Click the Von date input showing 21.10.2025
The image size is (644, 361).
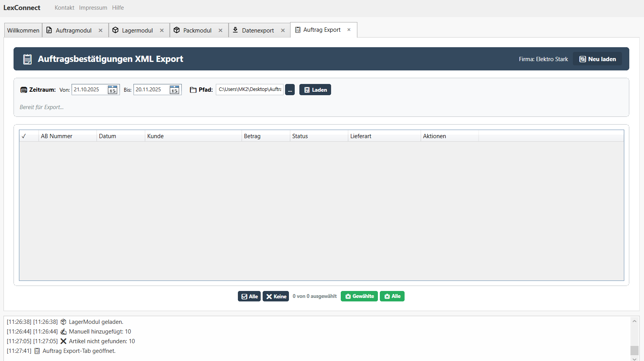(88, 89)
